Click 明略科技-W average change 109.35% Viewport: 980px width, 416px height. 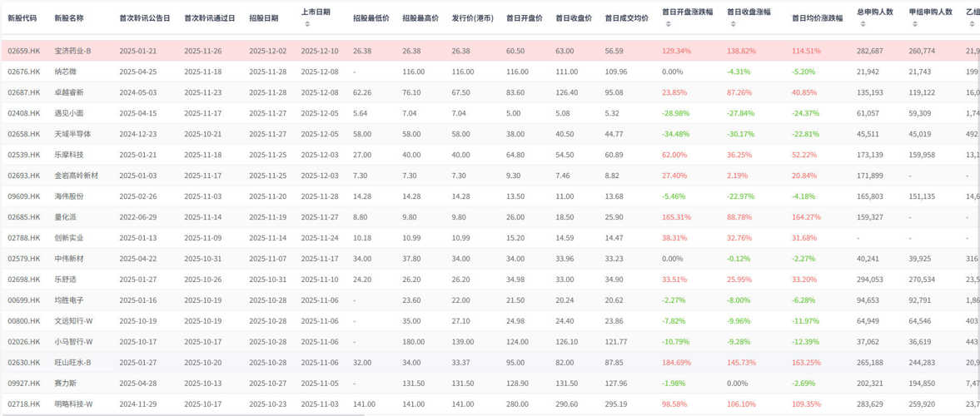[806, 404]
